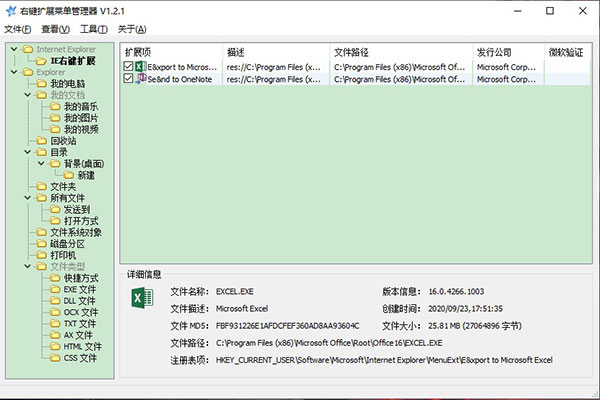Click the Excel icon in the extension list

pos(140,67)
